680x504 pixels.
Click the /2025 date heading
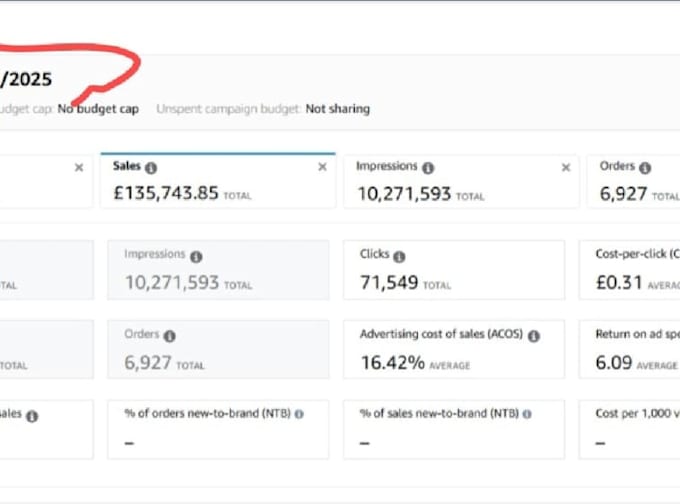click(26, 79)
